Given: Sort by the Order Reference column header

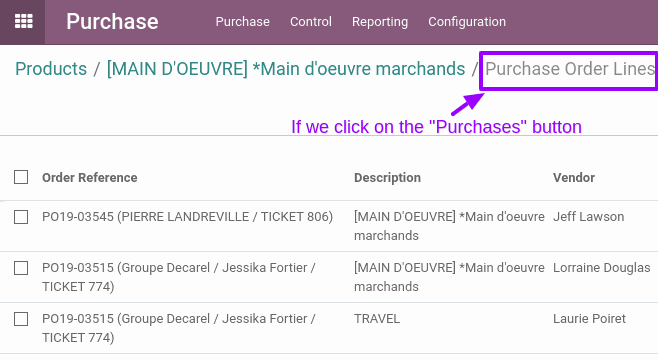Looking at the screenshot, I should [89, 178].
